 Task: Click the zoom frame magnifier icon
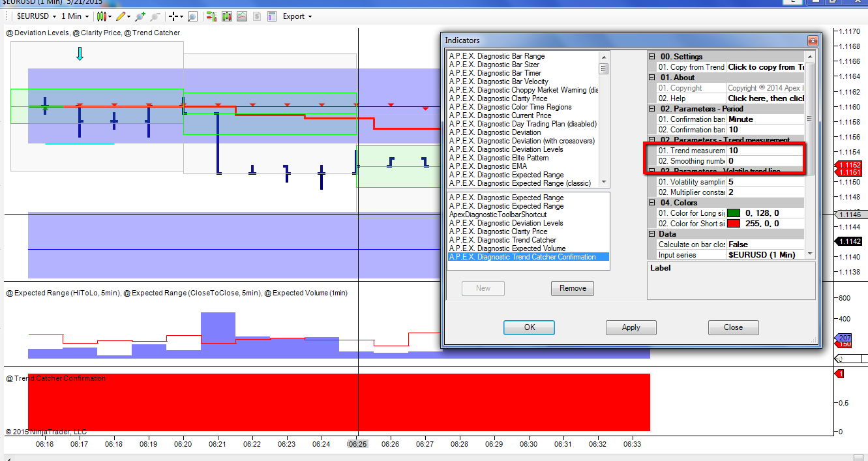pos(193,16)
